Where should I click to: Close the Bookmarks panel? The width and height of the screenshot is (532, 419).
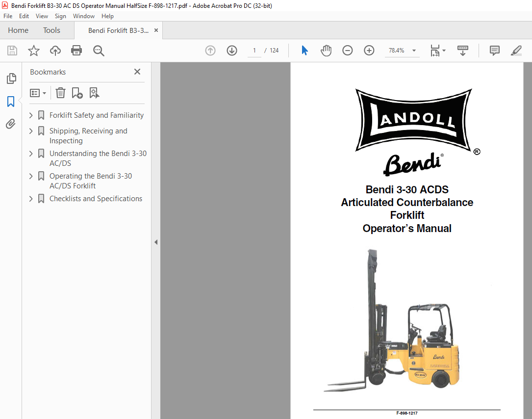(x=137, y=72)
